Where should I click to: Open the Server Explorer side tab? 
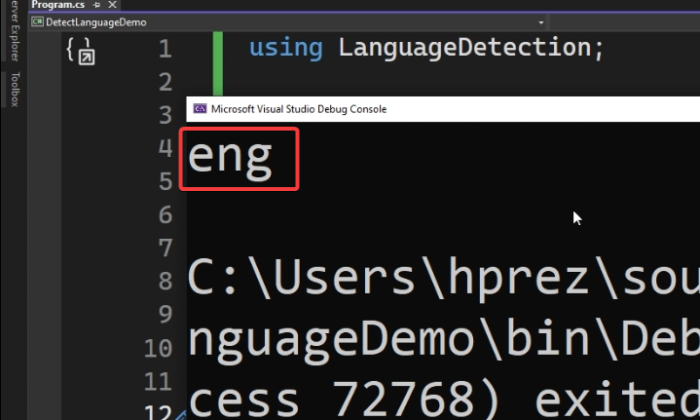coord(15,30)
